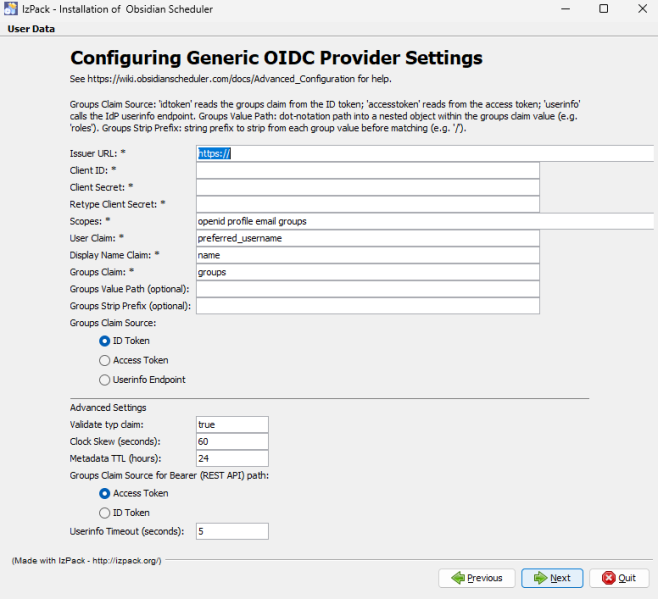658x599 pixels.
Task: Edit the Validate typ claim field
Action: pyautogui.click(x=232, y=424)
